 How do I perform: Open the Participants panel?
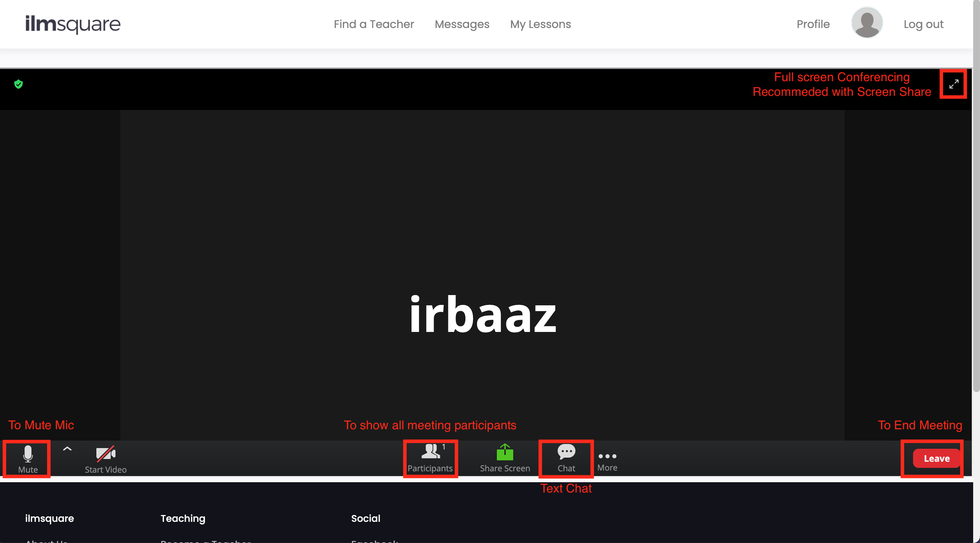click(430, 459)
